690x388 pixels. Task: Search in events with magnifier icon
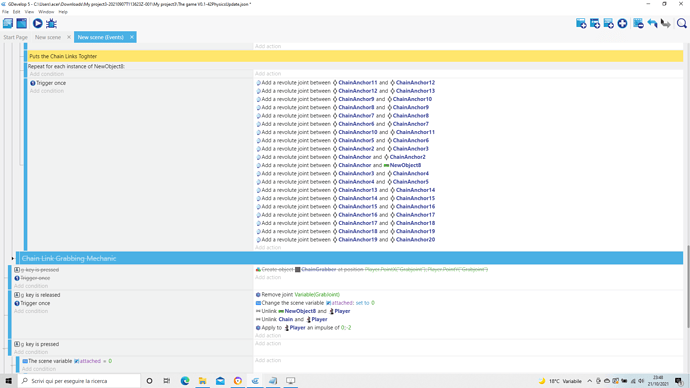pos(682,23)
